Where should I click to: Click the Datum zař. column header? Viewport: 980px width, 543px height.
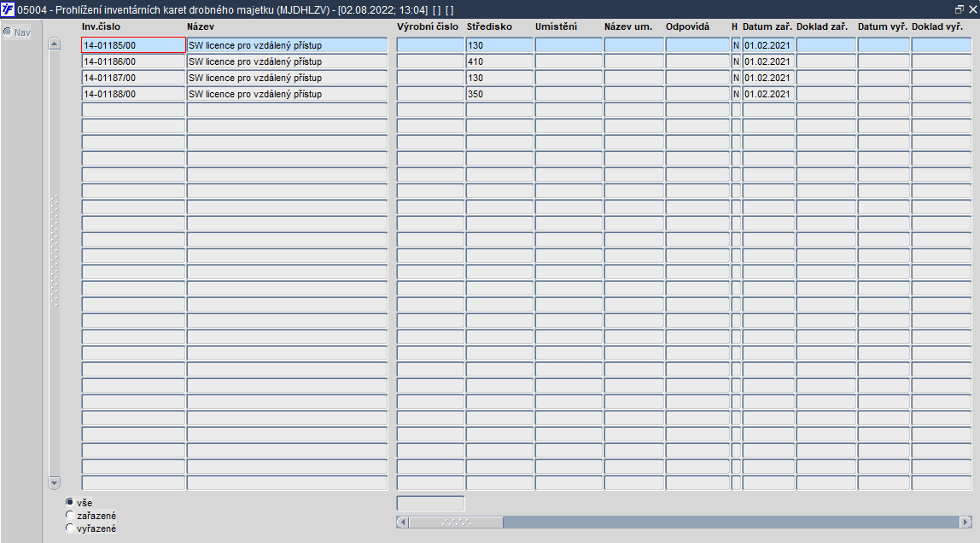[x=767, y=26]
